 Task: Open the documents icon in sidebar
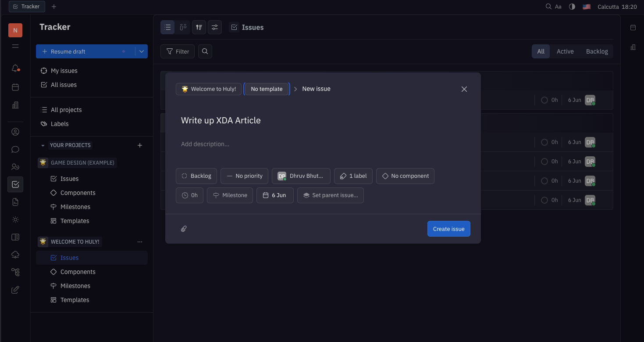[x=15, y=202]
